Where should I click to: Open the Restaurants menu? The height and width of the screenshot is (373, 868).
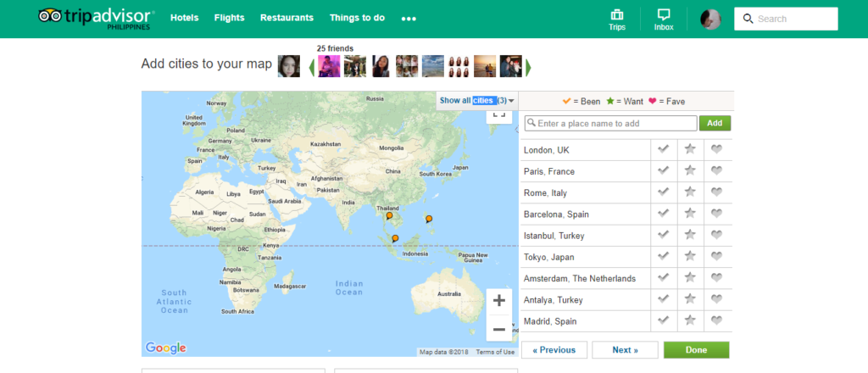click(287, 18)
